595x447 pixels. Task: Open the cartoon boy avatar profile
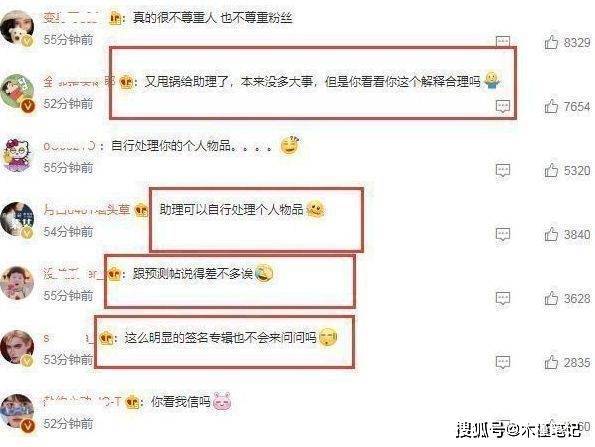point(17,91)
